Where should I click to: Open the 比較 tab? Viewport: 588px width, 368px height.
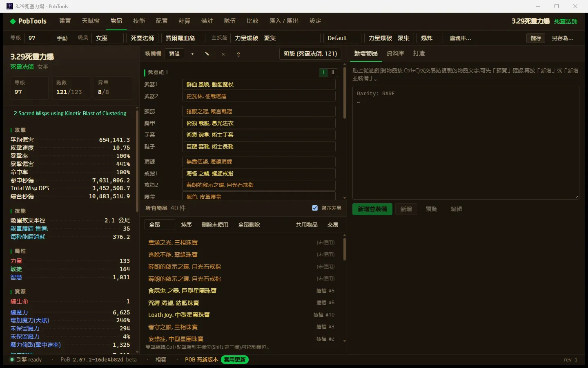[x=252, y=21]
